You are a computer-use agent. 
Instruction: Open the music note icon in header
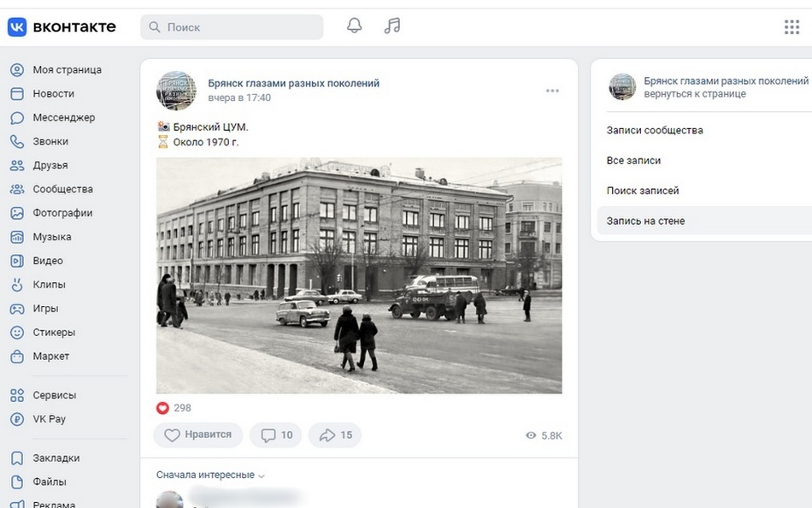click(x=392, y=27)
